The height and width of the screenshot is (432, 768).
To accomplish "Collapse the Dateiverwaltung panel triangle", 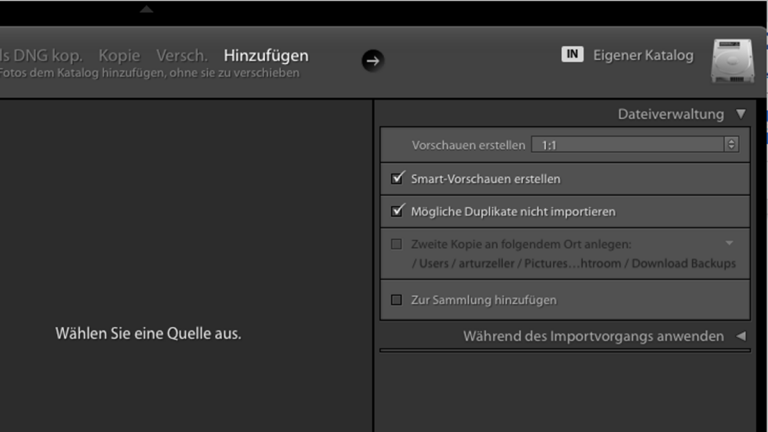I will [x=740, y=114].
